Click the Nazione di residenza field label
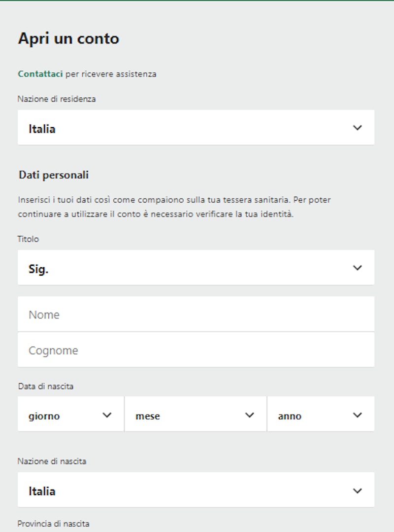Screen dimensions: 394x532 [x=57, y=99]
